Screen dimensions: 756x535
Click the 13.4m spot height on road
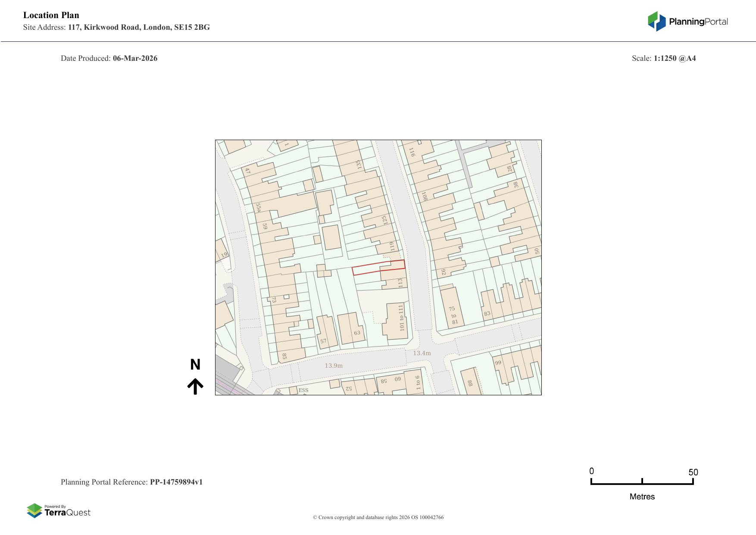422,353
